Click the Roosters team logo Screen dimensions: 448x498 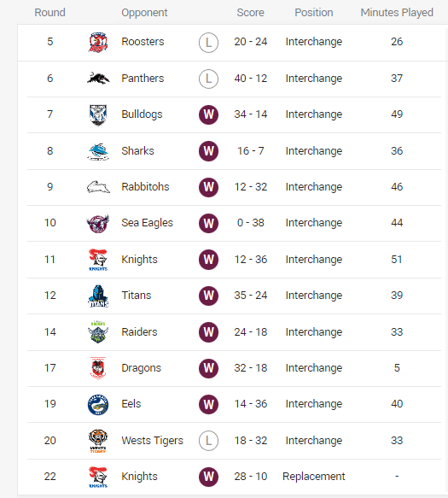click(x=98, y=42)
